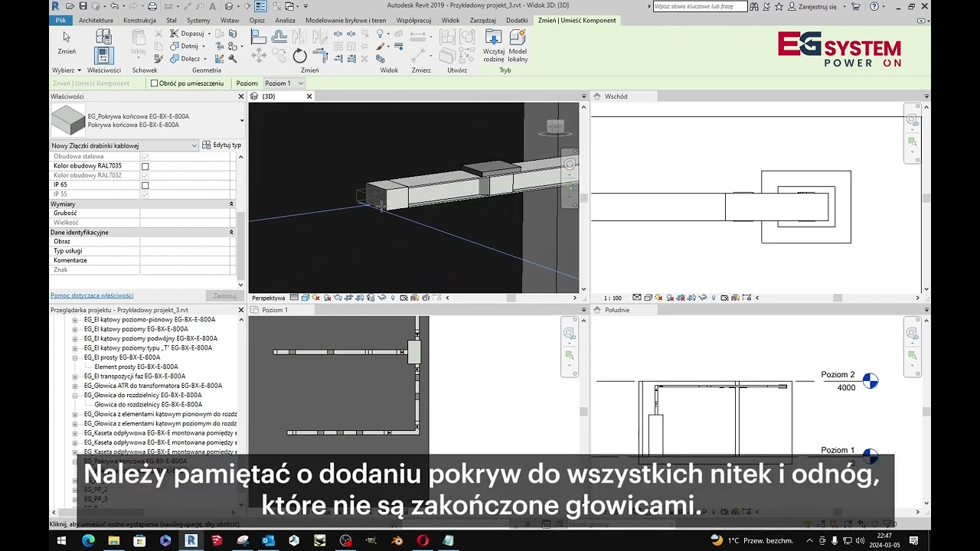Click Zarejestruj się sign-in button
This screenshot has height=551, width=980.
point(818,6)
